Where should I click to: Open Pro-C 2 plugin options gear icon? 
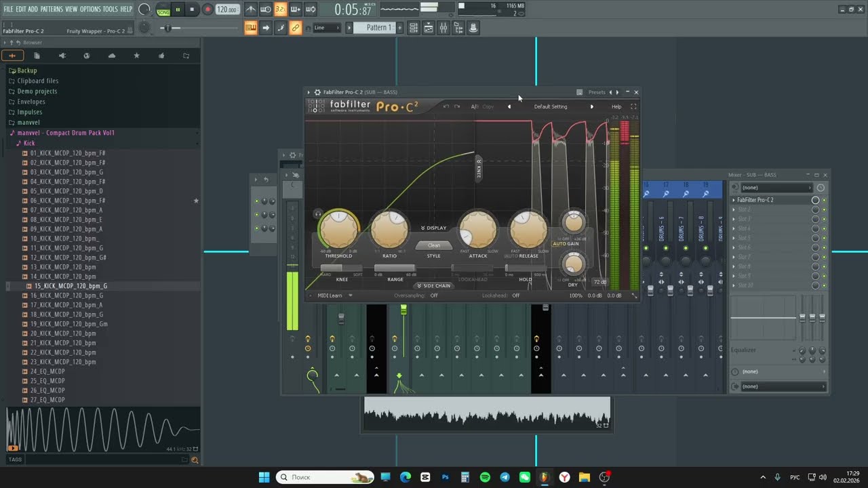(317, 92)
